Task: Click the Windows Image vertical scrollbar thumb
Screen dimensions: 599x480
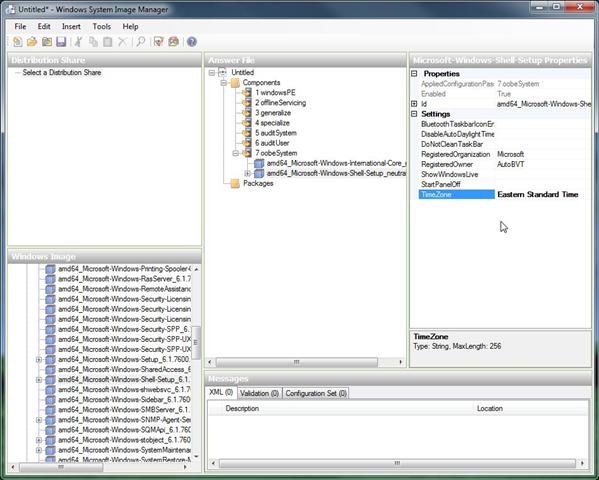Action: pos(196,342)
